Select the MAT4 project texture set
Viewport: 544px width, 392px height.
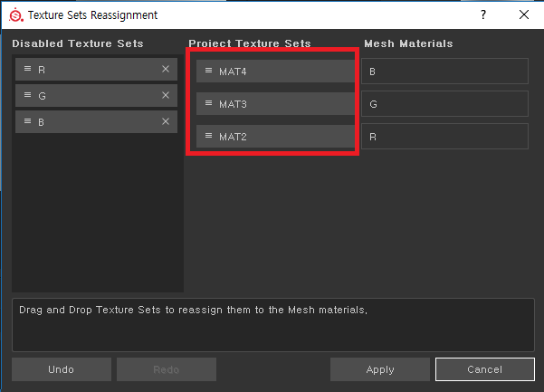pos(275,72)
